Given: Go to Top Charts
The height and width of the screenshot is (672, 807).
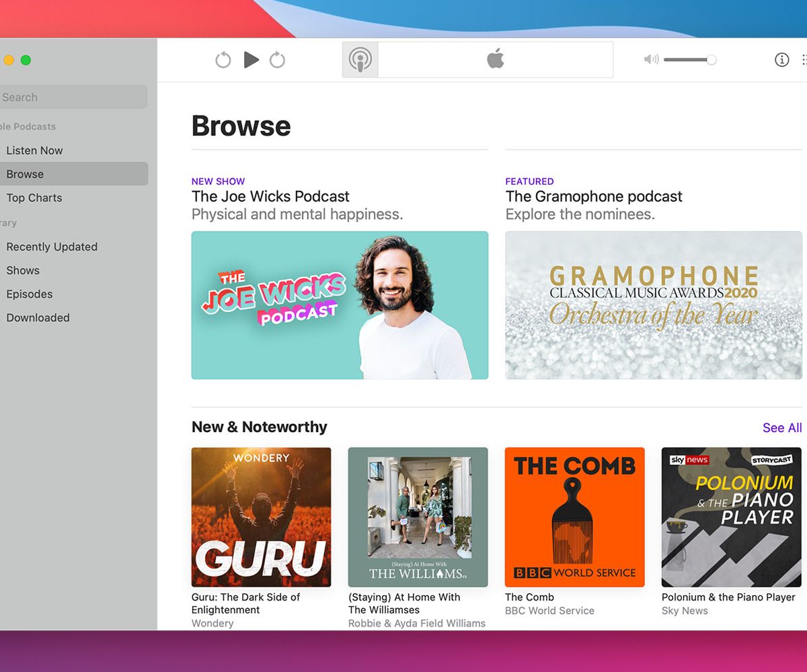Looking at the screenshot, I should tap(34, 198).
